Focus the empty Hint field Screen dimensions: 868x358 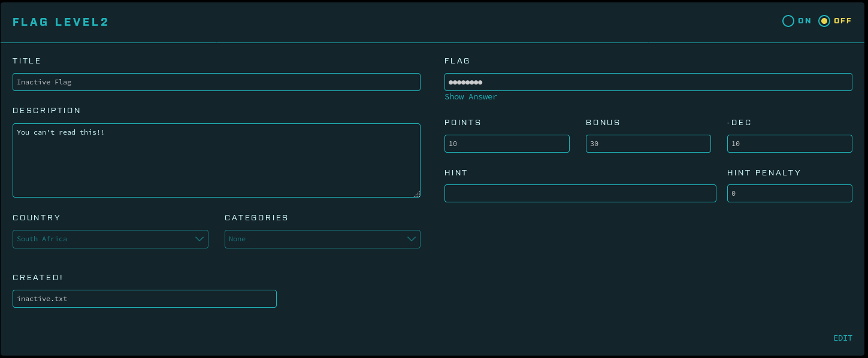pos(580,193)
